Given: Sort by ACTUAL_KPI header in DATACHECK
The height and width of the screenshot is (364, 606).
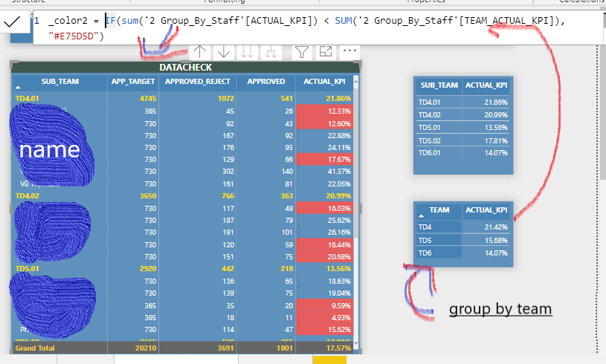Looking at the screenshot, I should click(324, 82).
